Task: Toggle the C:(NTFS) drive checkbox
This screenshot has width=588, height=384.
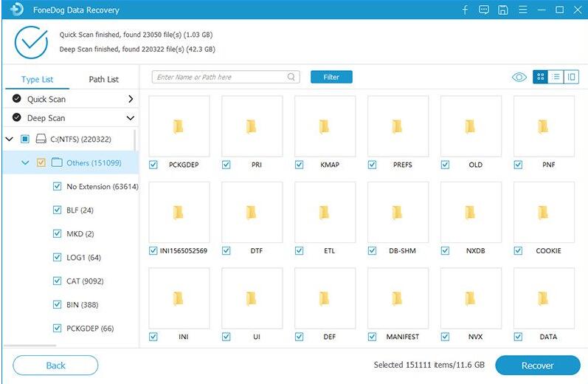Action: click(25, 139)
